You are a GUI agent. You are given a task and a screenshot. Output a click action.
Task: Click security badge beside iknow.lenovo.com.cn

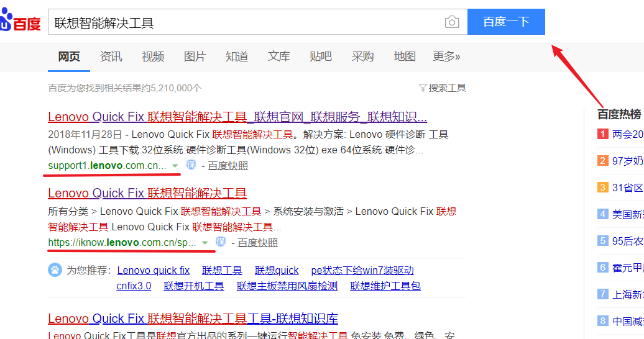coord(221,242)
